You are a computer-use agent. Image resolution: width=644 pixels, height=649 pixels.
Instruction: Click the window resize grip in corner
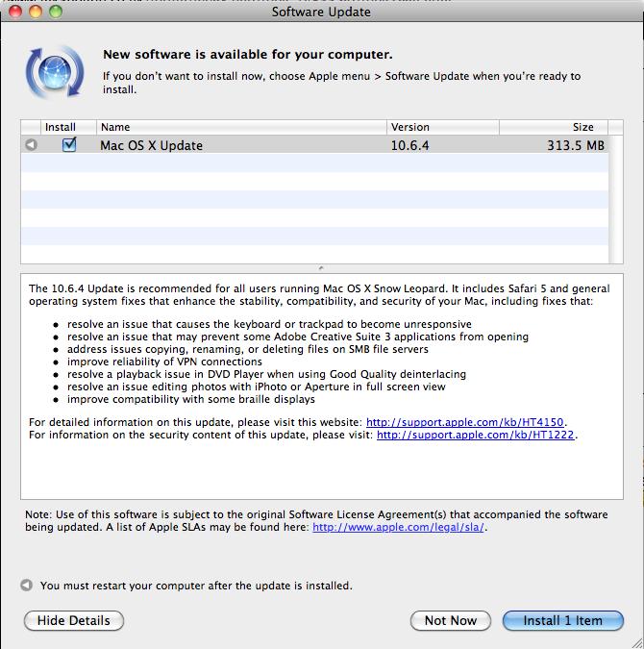[x=636, y=641]
